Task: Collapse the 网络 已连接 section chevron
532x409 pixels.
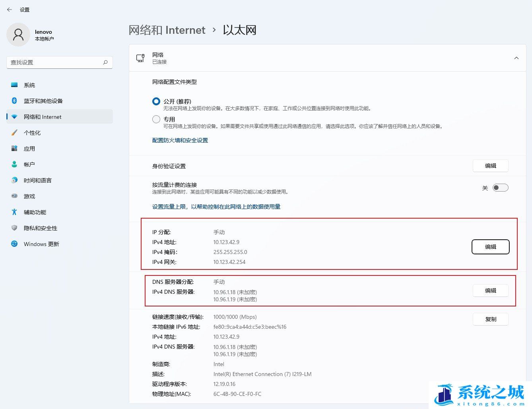Action: click(516, 58)
